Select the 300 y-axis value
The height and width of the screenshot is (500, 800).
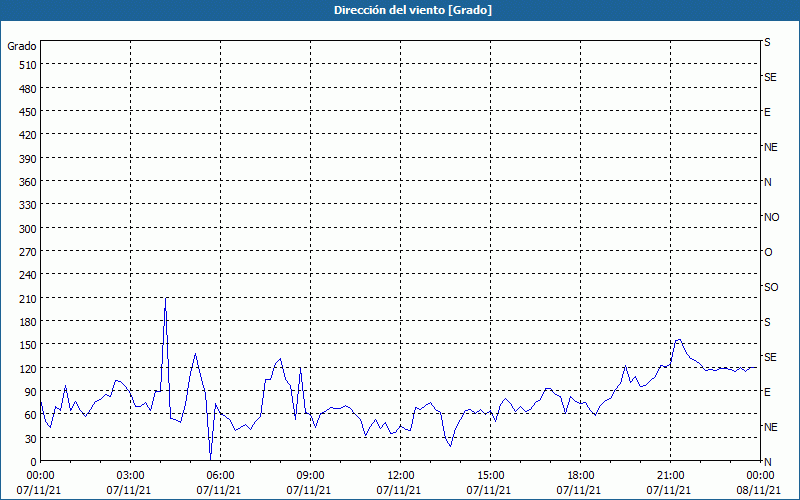pyautogui.click(x=29, y=229)
